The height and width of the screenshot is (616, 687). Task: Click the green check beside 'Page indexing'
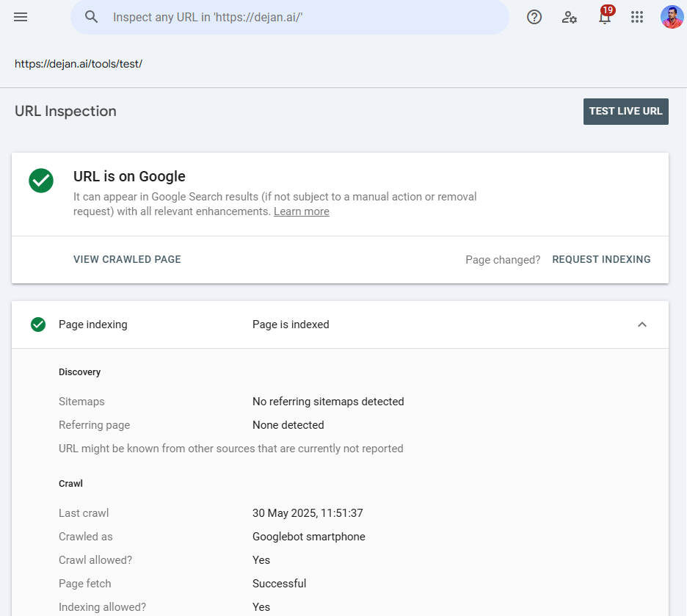[x=38, y=325]
